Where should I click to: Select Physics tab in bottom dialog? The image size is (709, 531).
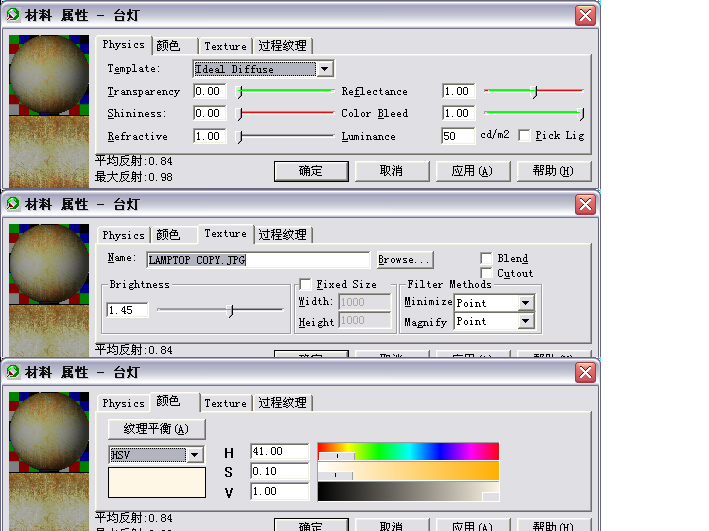(123, 403)
